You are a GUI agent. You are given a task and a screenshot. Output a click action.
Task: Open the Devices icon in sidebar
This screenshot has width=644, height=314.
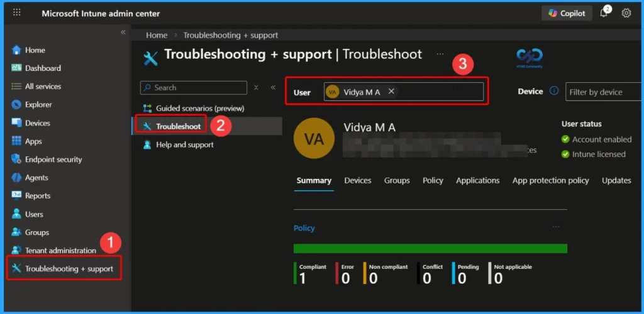click(16, 122)
